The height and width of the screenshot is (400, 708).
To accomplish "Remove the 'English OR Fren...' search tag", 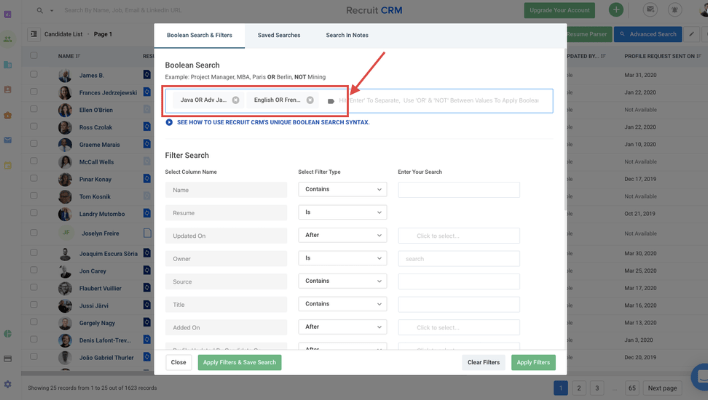I will tap(310, 100).
